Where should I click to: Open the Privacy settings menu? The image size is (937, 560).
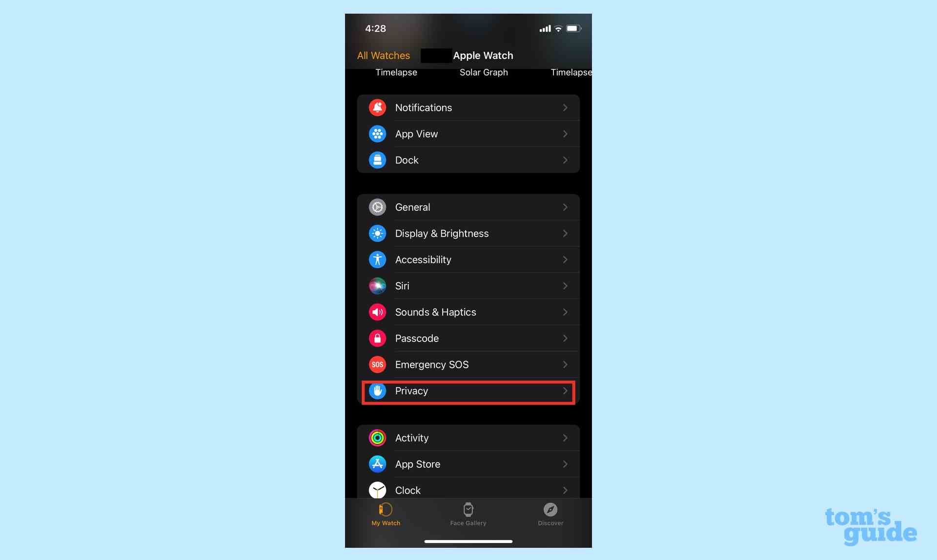tap(468, 391)
